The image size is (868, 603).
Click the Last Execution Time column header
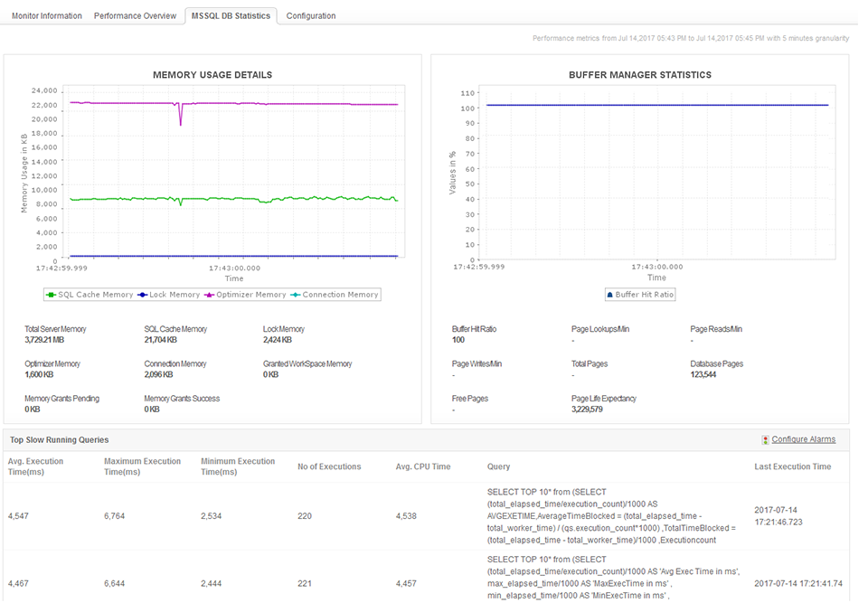(x=792, y=466)
